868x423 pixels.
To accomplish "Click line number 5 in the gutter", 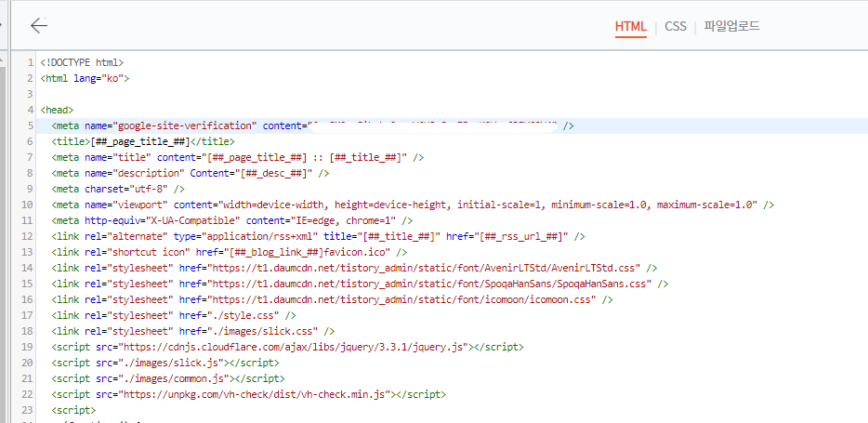I will coord(31,126).
